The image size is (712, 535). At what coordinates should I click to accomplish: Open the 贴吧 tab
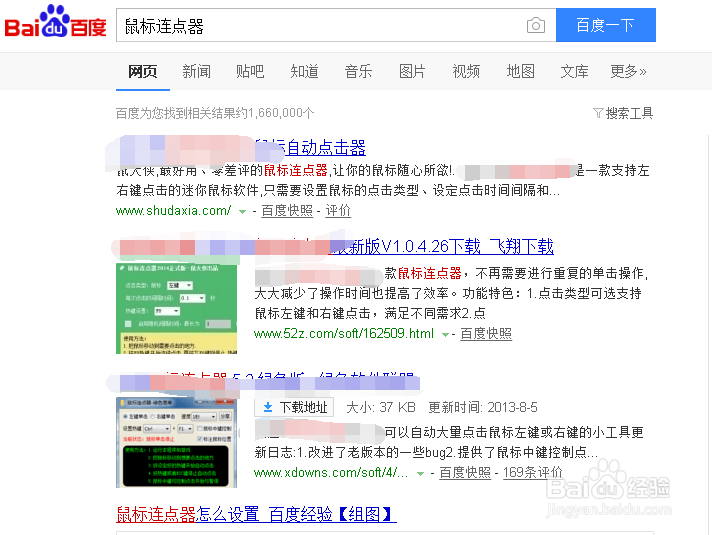tap(250, 71)
